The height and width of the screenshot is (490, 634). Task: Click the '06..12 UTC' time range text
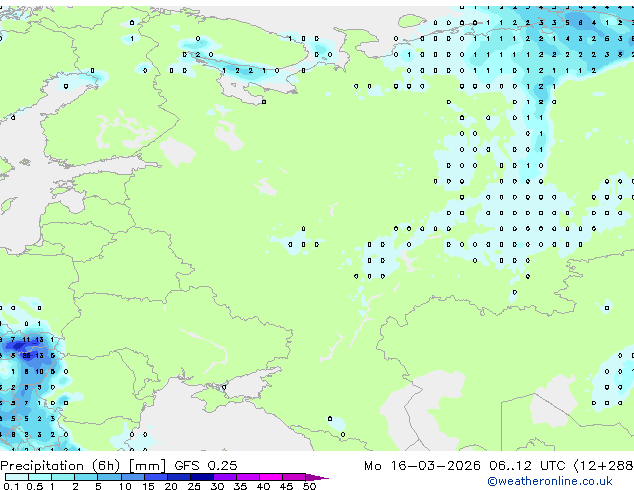(527, 466)
